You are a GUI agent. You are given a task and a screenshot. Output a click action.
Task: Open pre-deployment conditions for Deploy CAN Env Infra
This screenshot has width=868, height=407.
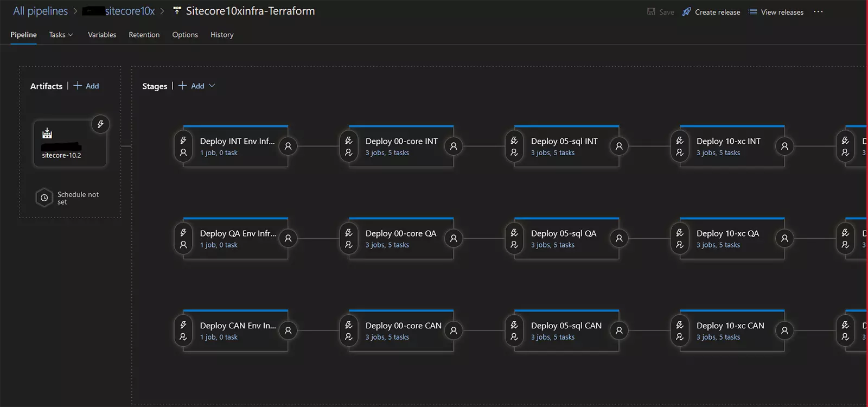coord(183,331)
